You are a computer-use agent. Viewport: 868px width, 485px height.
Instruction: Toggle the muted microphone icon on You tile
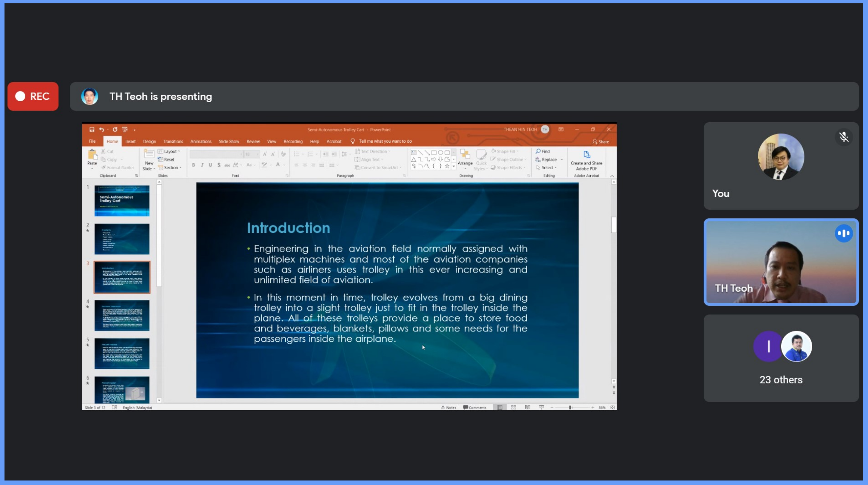tap(843, 137)
